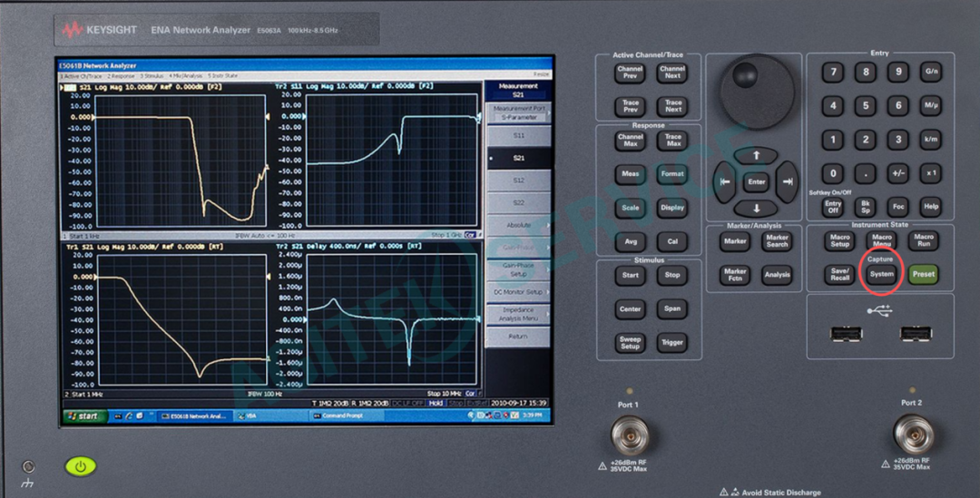
Task: Select the Trace Prev key
Action: coord(630,106)
